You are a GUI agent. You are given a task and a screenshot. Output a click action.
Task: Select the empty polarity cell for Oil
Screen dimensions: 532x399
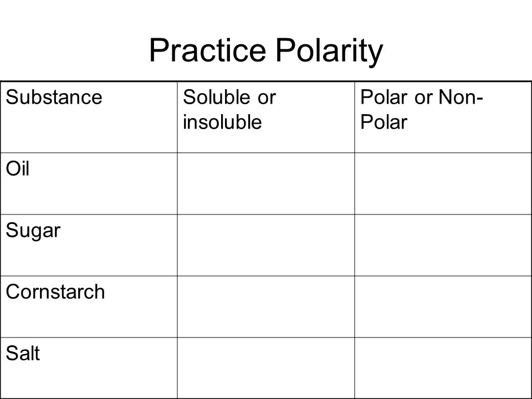coord(443,183)
